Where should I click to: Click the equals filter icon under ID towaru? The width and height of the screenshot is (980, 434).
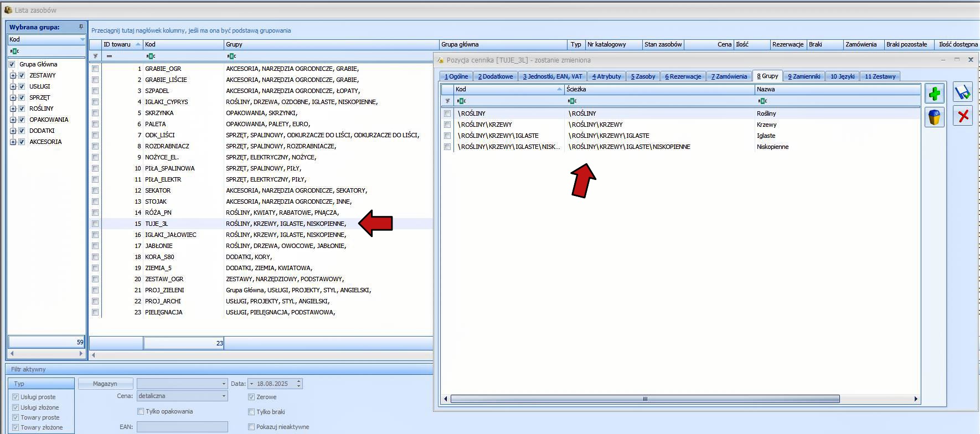coord(109,56)
